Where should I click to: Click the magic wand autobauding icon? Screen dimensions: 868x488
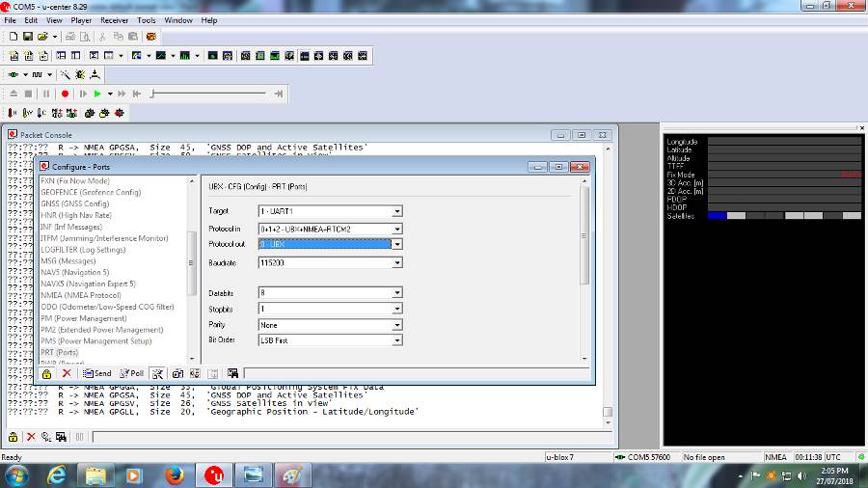point(65,74)
